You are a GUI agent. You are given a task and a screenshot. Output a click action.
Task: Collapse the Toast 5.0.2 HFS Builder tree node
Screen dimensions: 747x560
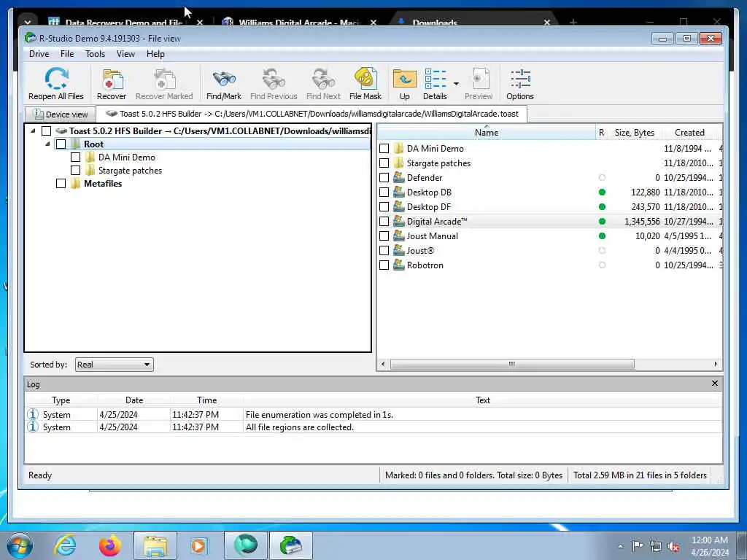33,131
